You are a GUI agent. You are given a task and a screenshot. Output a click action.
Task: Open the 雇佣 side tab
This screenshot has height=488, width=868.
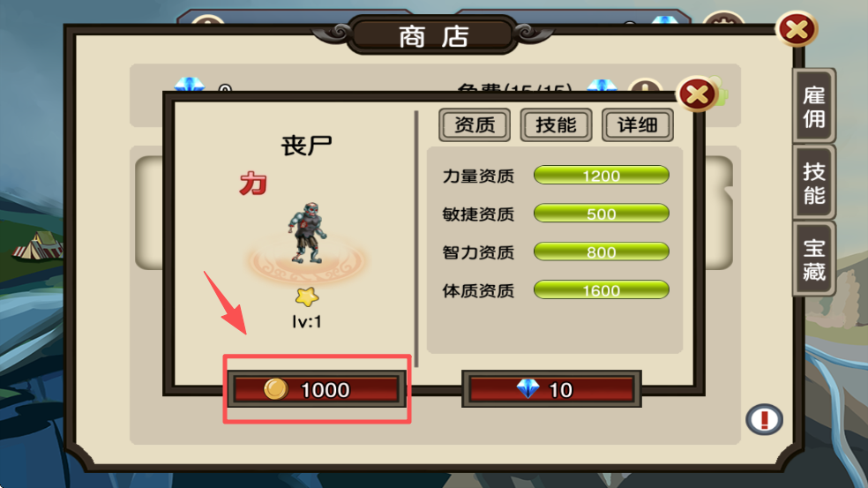[813, 107]
